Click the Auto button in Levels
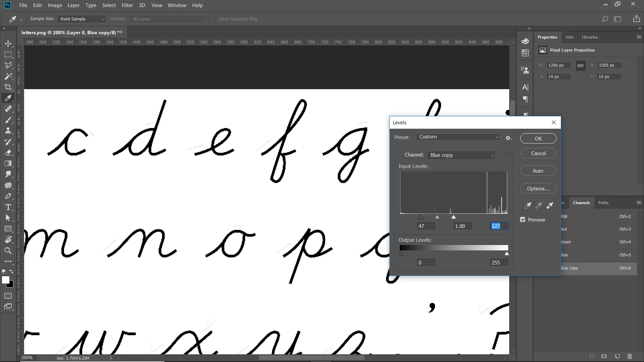 point(538,171)
